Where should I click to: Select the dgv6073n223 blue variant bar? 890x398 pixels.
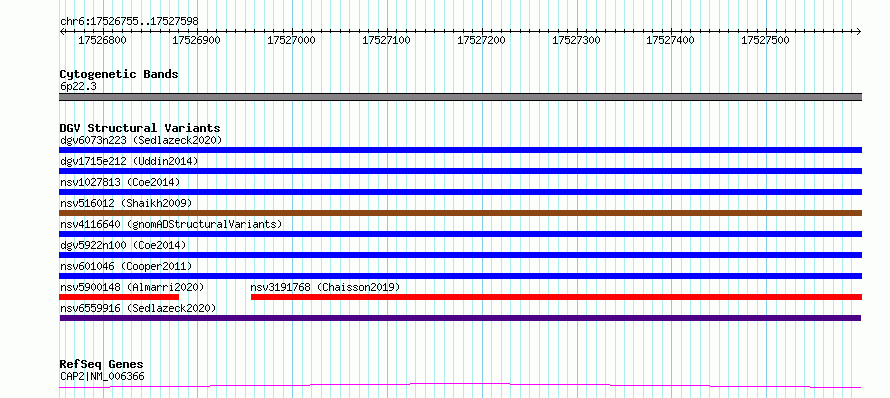click(460, 150)
